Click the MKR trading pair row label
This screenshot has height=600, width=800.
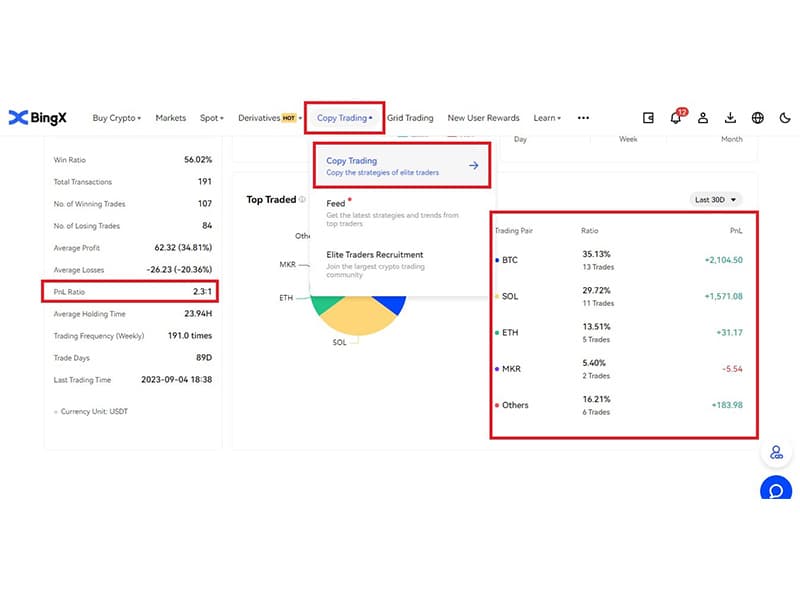click(x=511, y=369)
